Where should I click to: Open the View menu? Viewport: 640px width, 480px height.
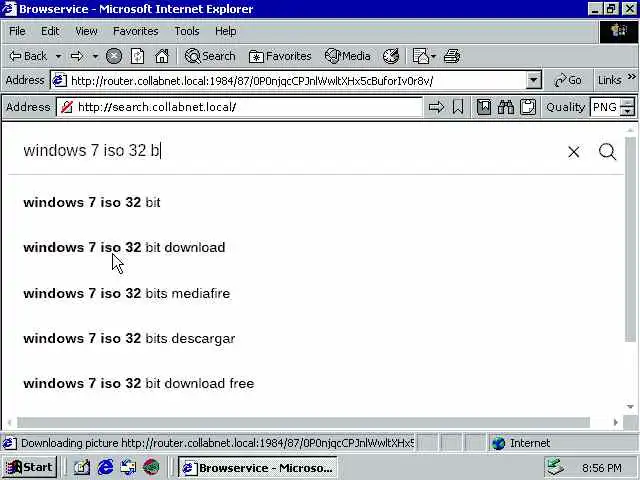point(86,31)
